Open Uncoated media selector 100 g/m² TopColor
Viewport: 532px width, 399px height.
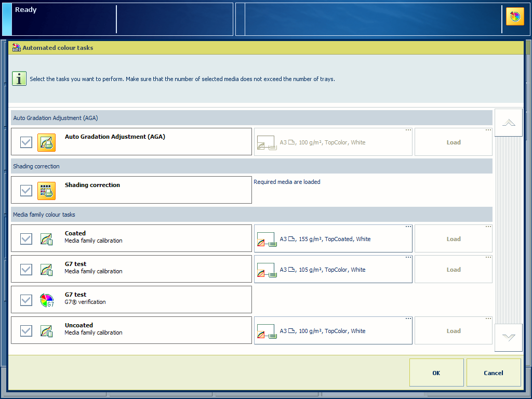[333, 330]
